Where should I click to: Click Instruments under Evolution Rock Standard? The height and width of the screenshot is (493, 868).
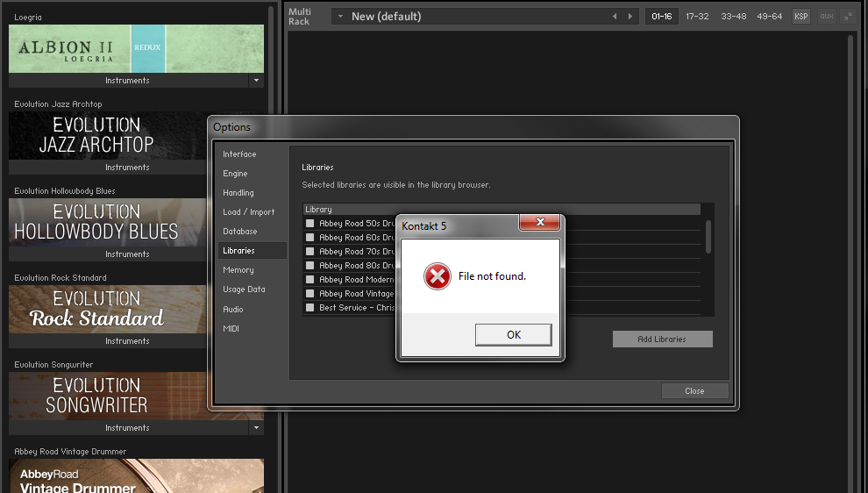click(127, 341)
